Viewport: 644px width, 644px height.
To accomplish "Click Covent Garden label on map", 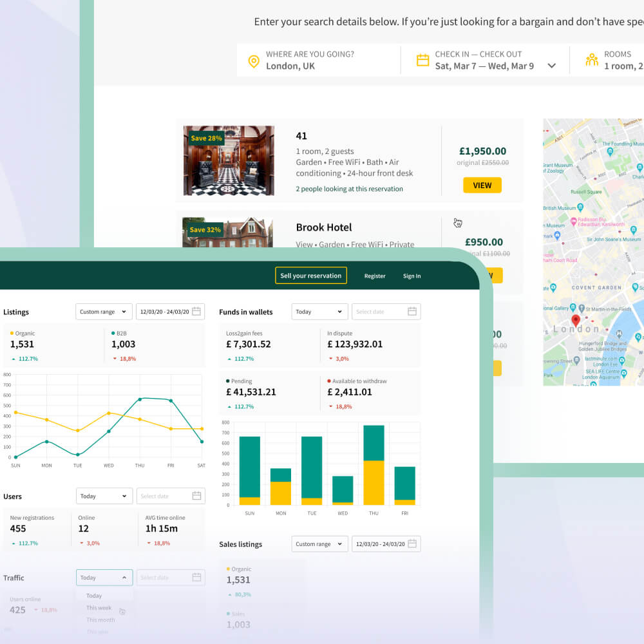I will pyautogui.click(x=596, y=287).
